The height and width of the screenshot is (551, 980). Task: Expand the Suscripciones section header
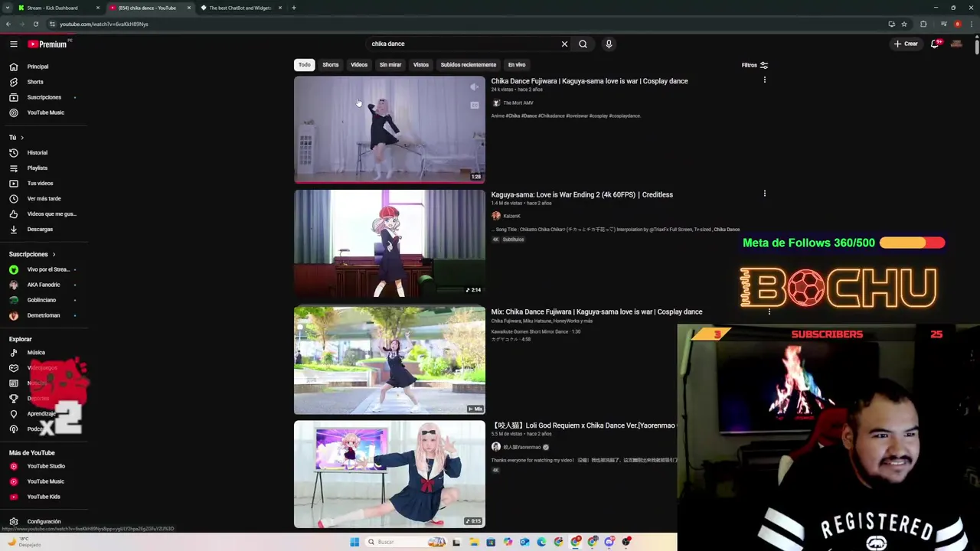pos(32,254)
